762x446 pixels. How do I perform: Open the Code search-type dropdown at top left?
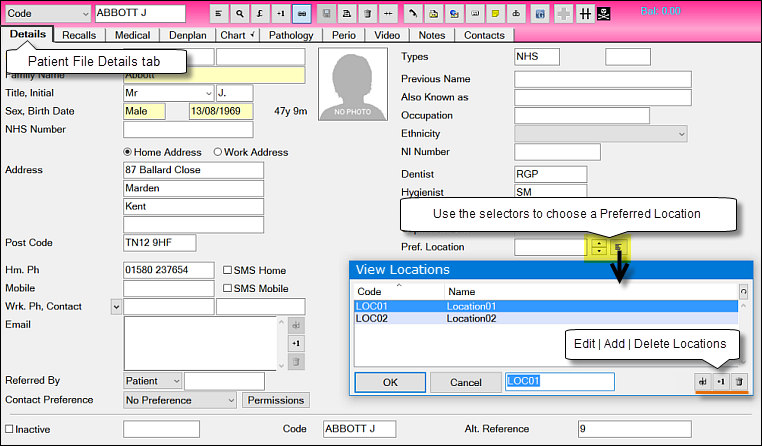click(48, 14)
